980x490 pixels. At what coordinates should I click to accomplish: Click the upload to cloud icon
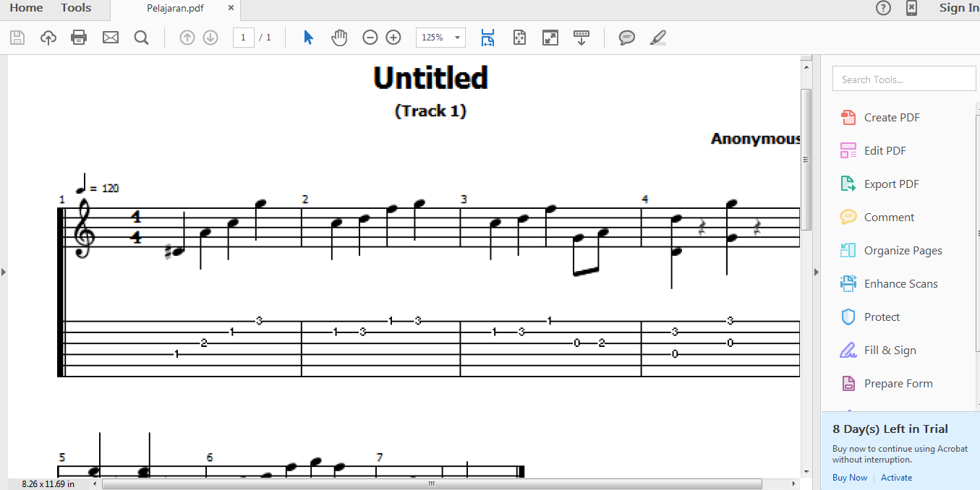point(48,38)
